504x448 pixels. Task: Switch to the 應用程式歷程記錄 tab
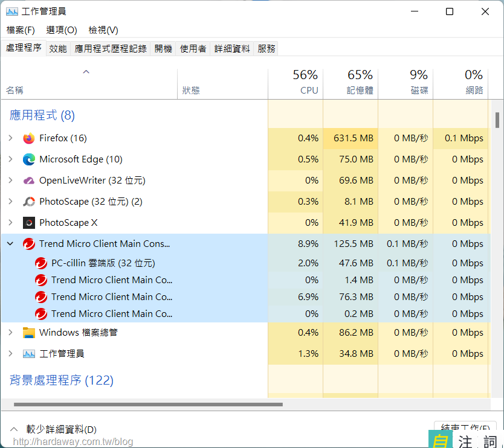[111, 49]
